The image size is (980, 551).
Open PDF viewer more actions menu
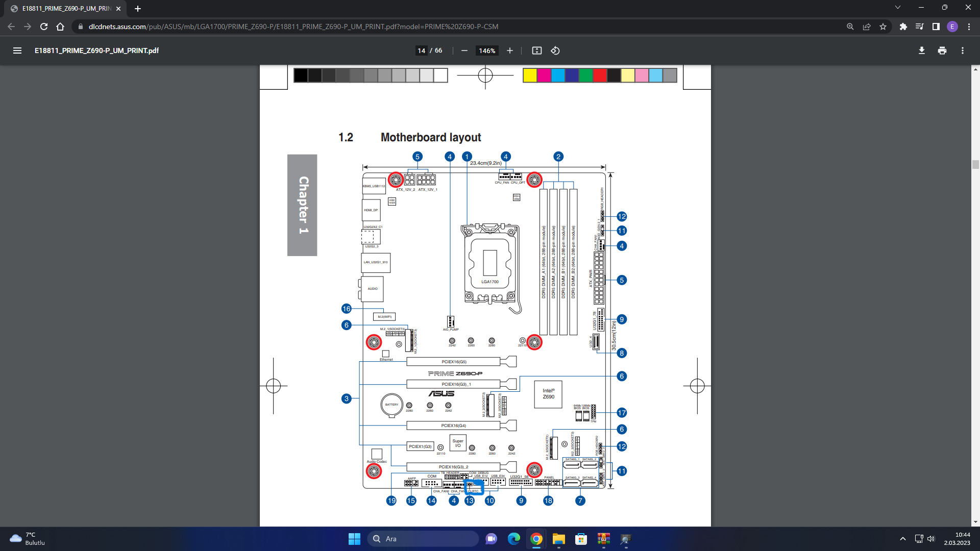[963, 51]
